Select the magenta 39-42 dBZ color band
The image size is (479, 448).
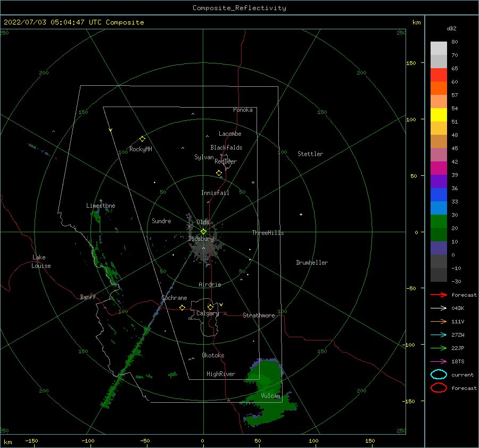(x=439, y=168)
